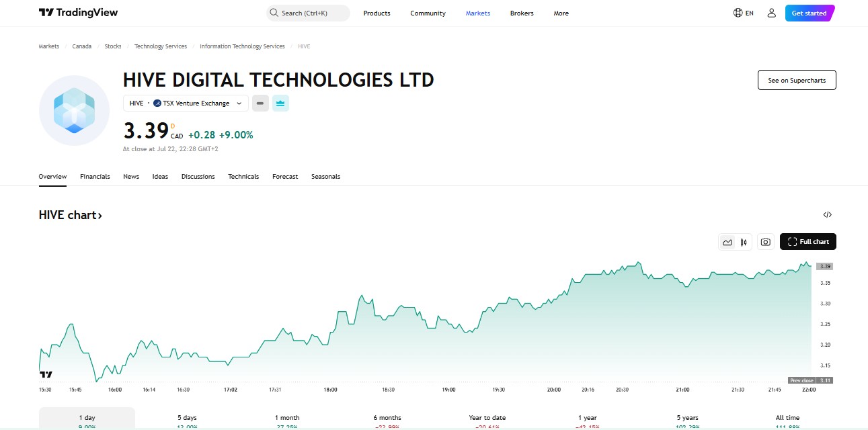Screen dimensions: 868x430
Task: Switch to the Seasonals tab
Action: [325, 176]
